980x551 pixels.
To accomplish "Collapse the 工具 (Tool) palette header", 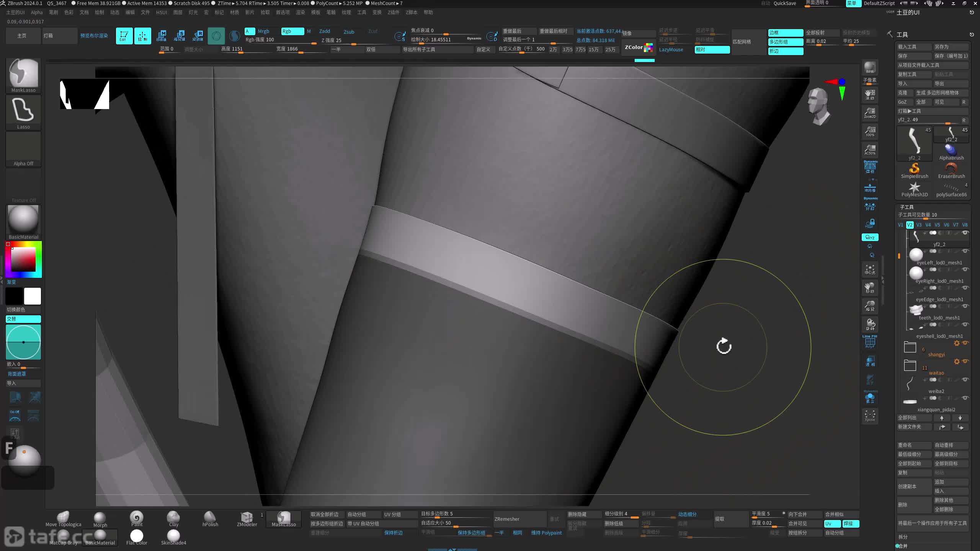I will (902, 34).
